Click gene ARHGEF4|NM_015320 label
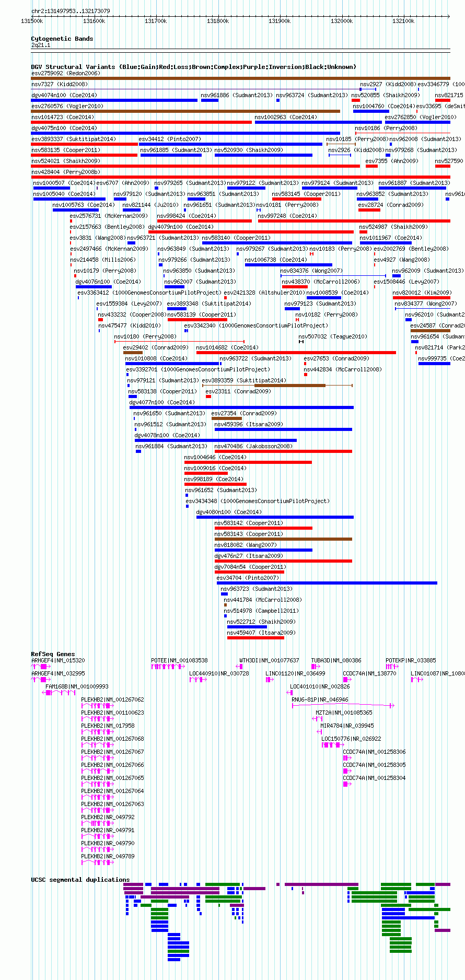This screenshot has width=465, height=980. [x=58, y=660]
